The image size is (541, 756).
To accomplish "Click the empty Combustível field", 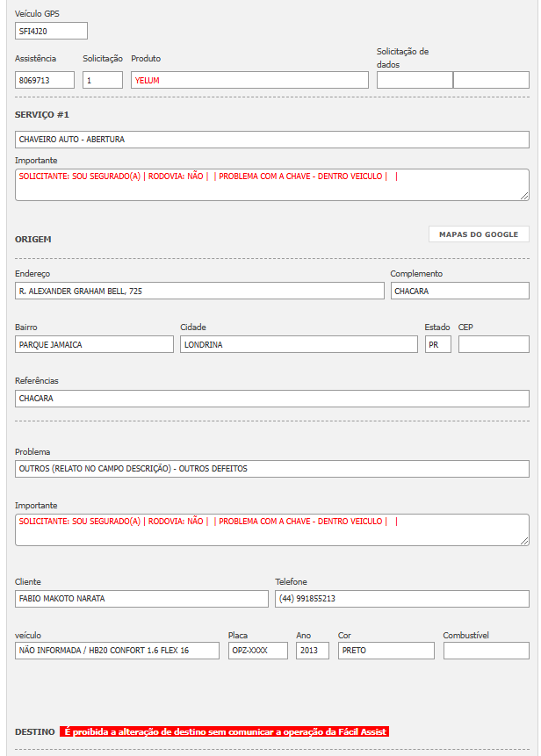I will coord(486,651).
